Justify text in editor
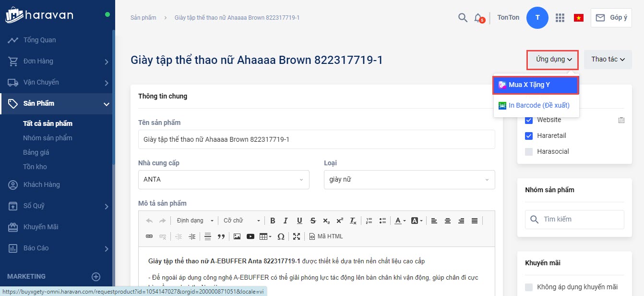 click(475, 221)
